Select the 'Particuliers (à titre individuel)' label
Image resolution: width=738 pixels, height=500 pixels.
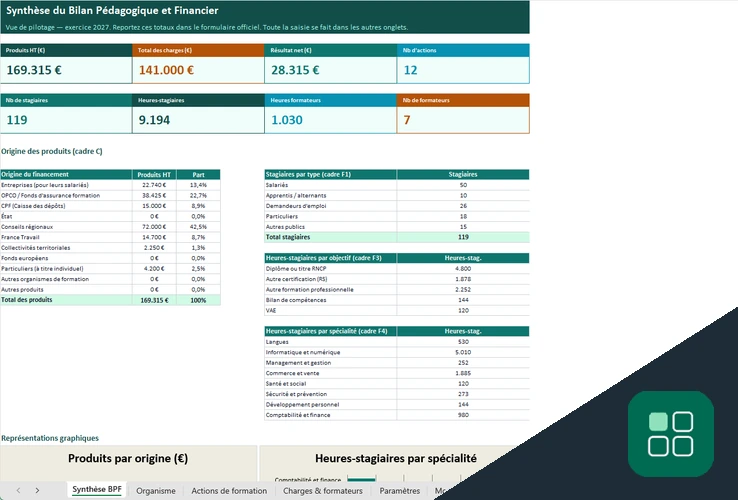click(x=42, y=268)
